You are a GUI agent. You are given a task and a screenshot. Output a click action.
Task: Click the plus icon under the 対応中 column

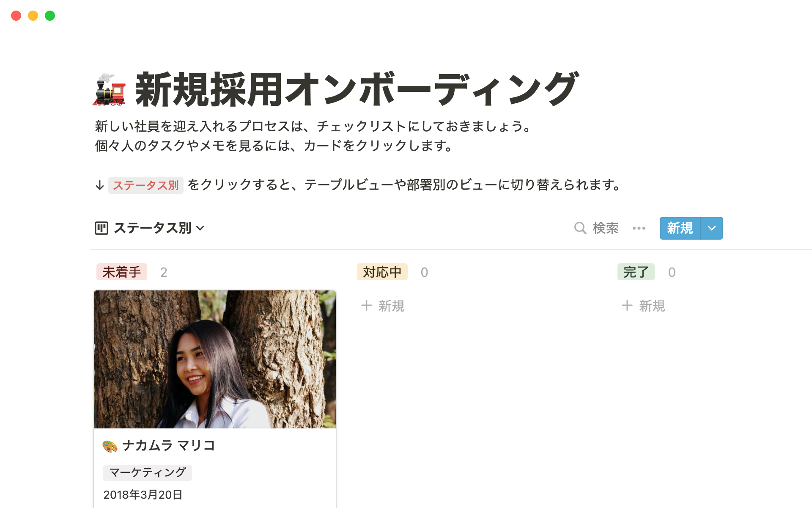(366, 305)
